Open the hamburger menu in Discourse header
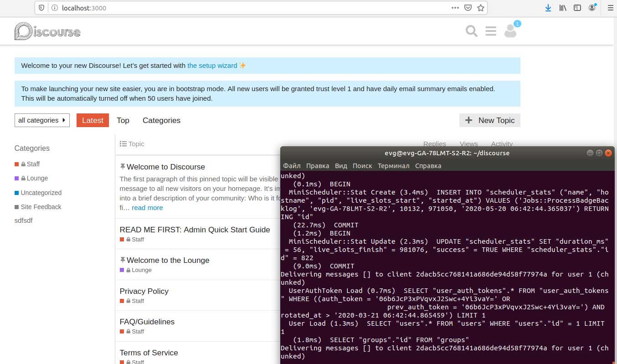This screenshot has height=364, width=617. point(491,31)
